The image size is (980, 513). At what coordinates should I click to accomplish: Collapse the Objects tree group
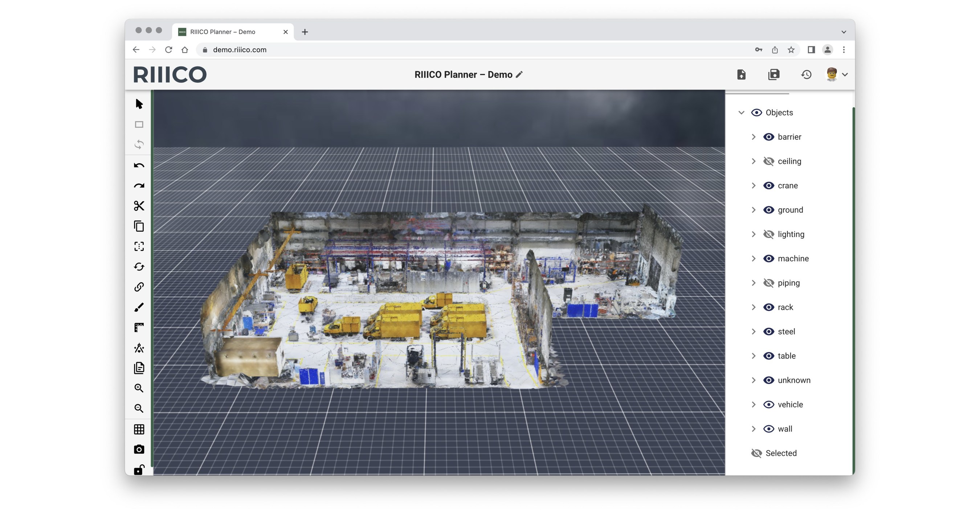click(741, 112)
